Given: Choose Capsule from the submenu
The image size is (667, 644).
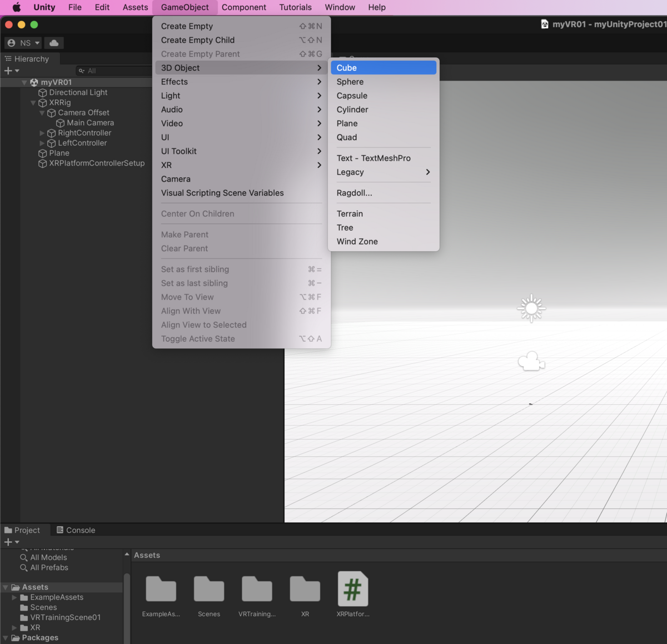Looking at the screenshot, I should (x=384, y=96).
